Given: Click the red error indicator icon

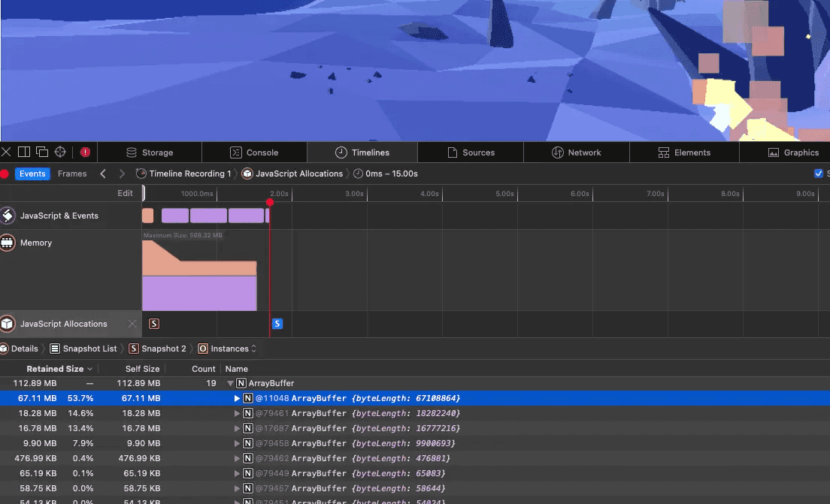Looking at the screenshot, I should [85, 152].
